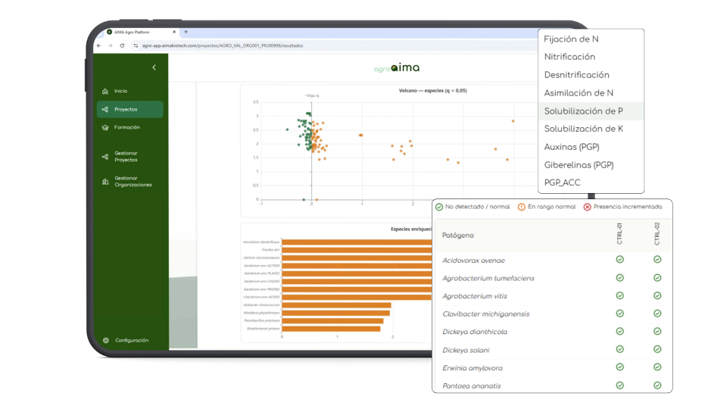The height and width of the screenshot is (409, 727).
Task: Collapse the green sidebar using the chevron
Action: [x=154, y=68]
